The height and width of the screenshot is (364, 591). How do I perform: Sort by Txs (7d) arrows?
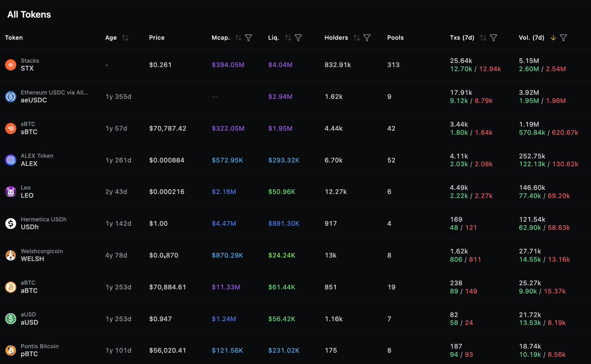pyautogui.click(x=483, y=37)
